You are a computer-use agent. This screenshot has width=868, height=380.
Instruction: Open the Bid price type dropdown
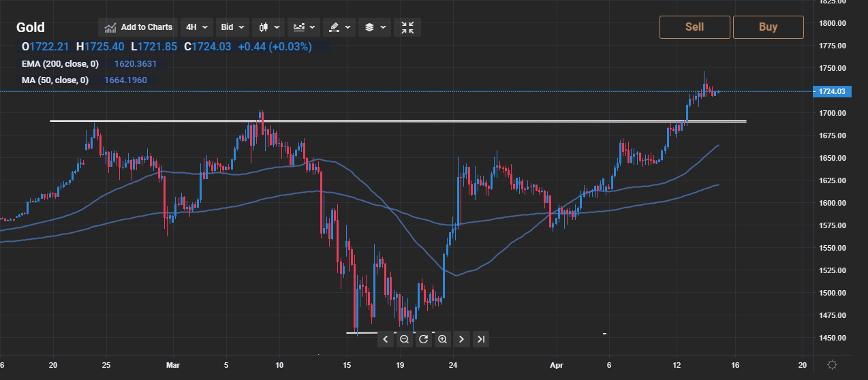point(232,27)
